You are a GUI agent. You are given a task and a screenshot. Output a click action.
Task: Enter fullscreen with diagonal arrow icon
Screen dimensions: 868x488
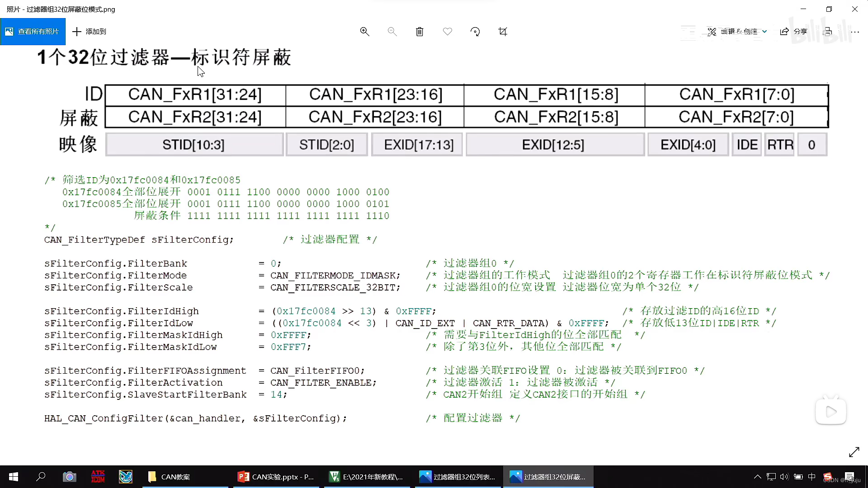(854, 452)
